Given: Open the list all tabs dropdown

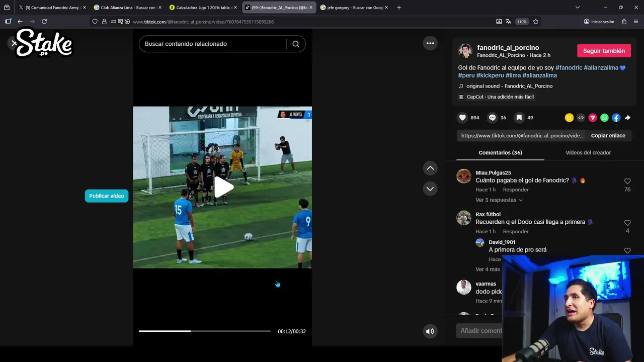Looking at the screenshot, I should coord(578,8).
